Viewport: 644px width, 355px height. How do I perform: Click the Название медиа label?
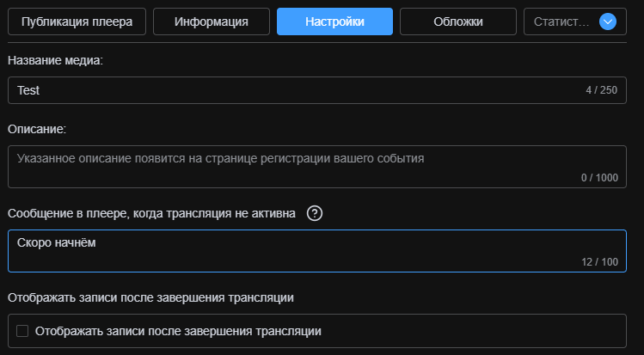coord(55,61)
